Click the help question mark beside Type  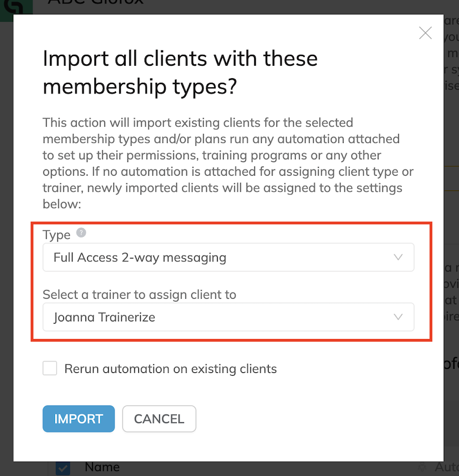(81, 233)
